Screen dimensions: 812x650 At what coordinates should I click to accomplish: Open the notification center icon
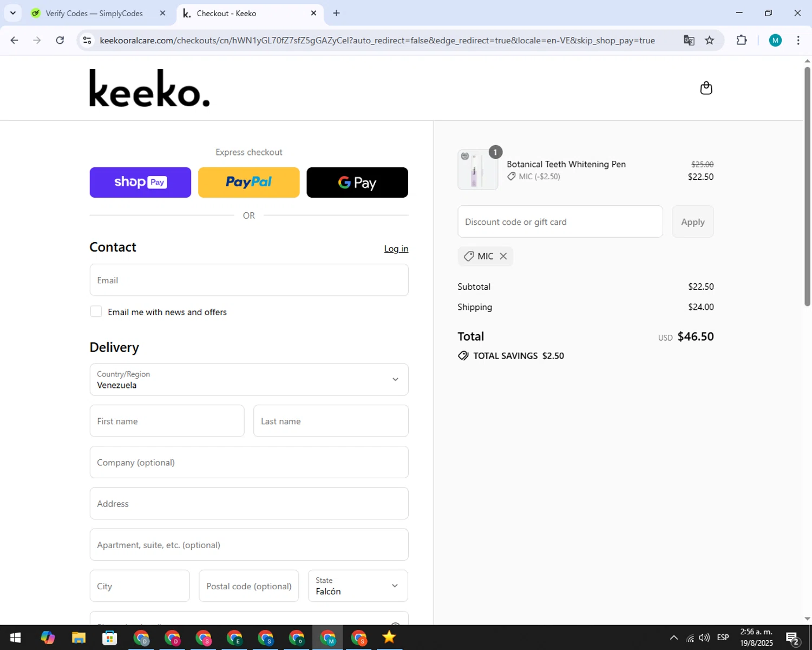point(793,638)
